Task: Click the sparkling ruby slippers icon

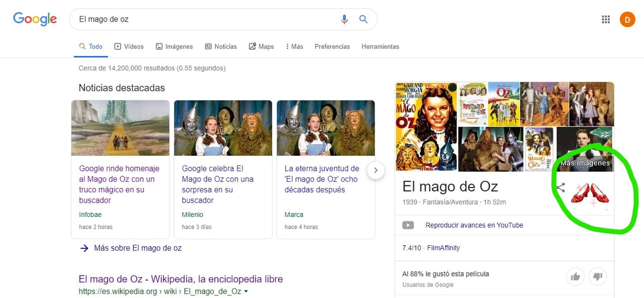Action: click(x=590, y=193)
